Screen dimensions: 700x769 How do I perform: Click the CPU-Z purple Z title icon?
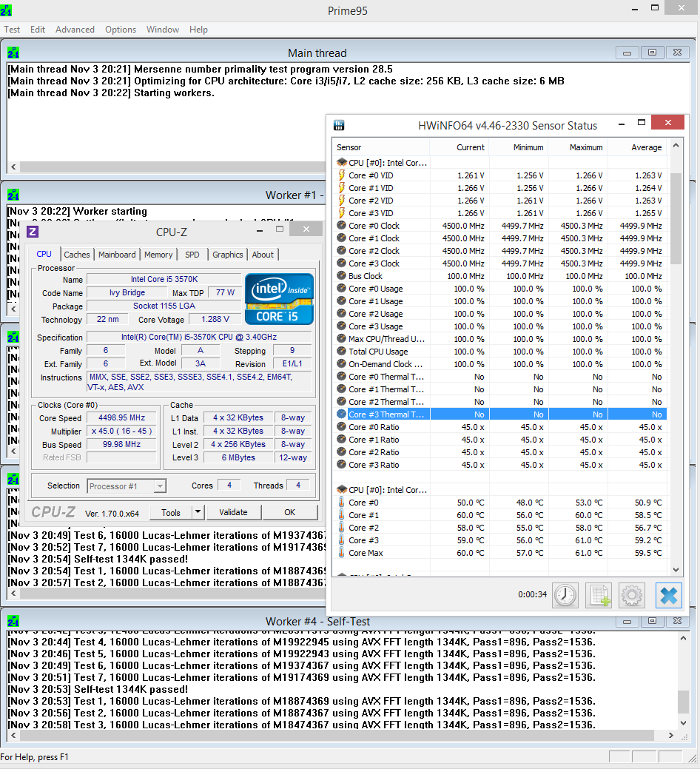(x=33, y=232)
